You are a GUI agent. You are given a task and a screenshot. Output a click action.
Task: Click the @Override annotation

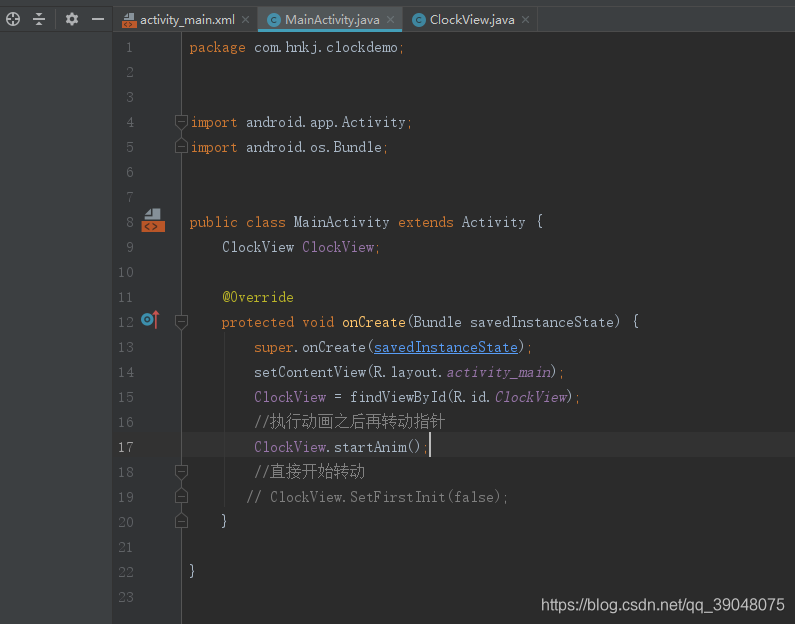tap(258, 297)
